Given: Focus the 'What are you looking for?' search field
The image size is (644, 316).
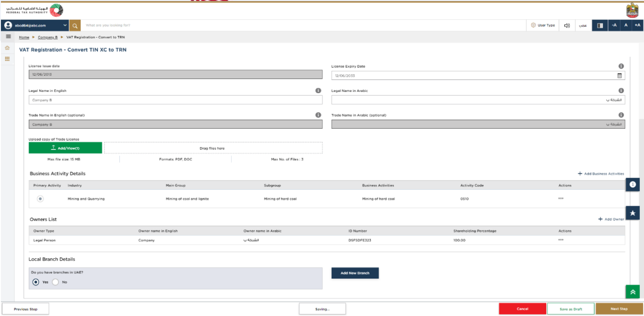Looking at the screenshot, I should 303,25.
